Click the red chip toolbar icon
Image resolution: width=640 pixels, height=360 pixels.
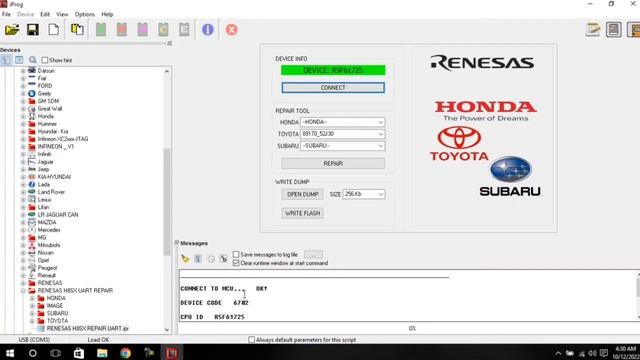click(x=122, y=29)
